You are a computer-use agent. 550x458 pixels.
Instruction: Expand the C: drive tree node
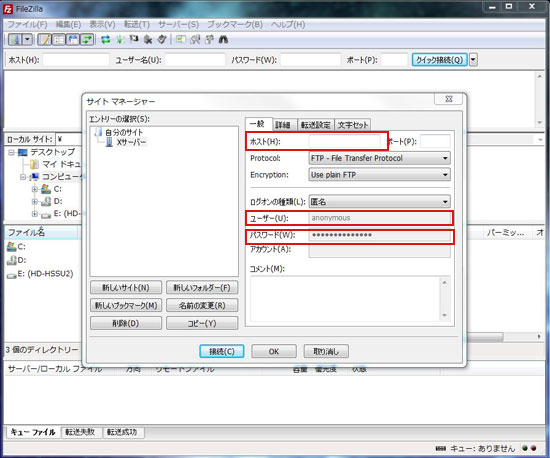[34, 189]
